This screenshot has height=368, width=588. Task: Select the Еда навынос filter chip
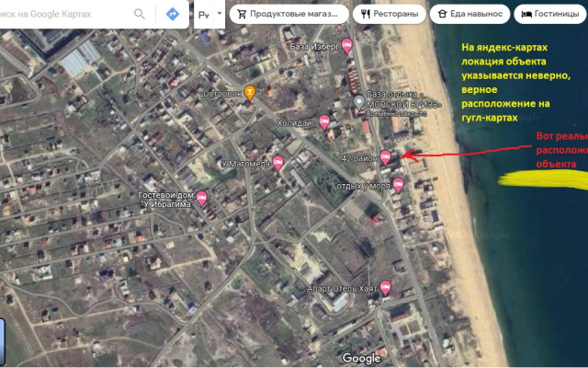click(x=469, y=15)
